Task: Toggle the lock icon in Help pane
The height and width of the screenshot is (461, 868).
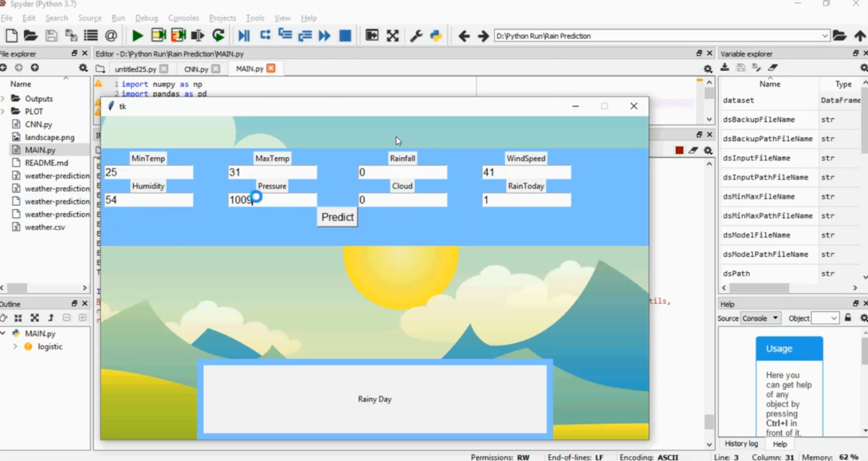Action: coord(848,318)
